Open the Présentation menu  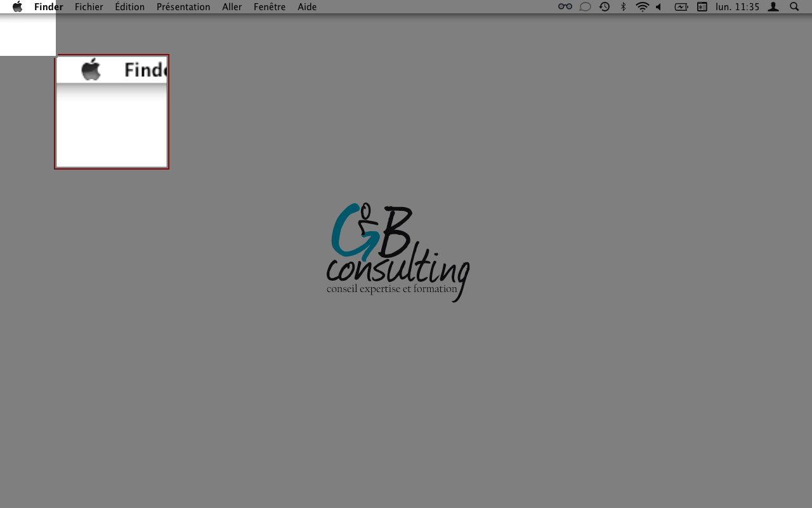(183, 7)
